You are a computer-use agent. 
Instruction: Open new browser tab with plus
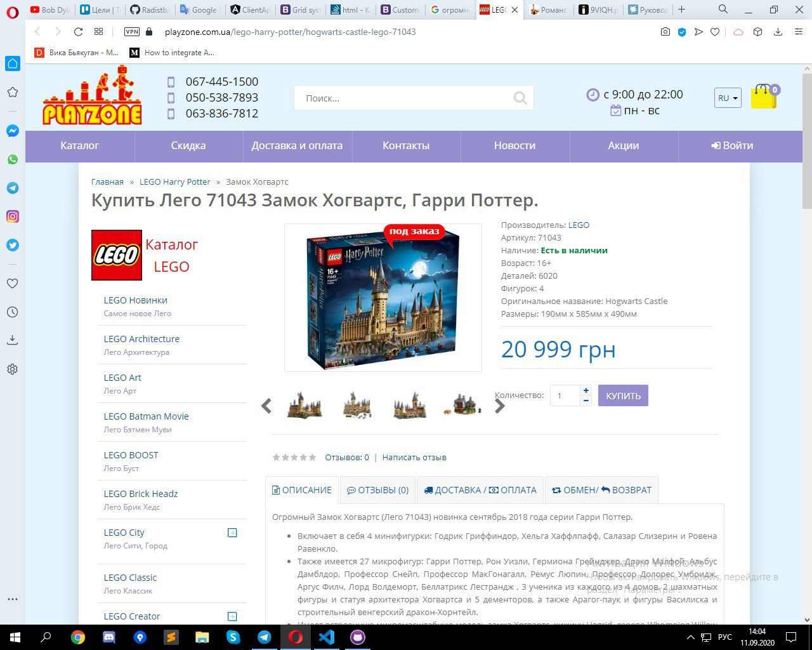click(x=681, y=10)
